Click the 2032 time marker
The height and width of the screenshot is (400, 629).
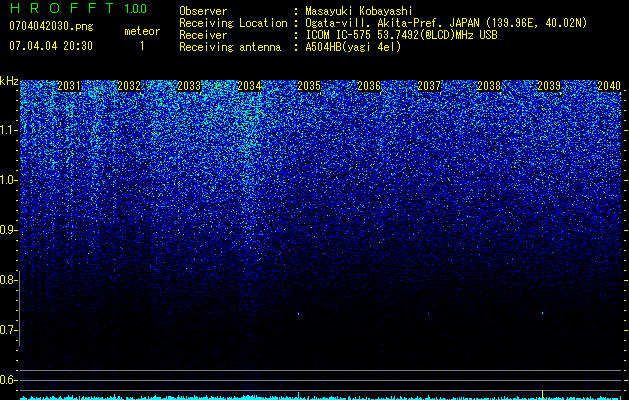129,86
